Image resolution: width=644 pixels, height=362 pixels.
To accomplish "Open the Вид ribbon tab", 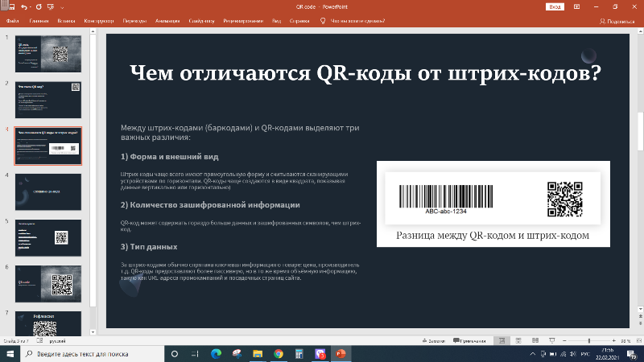I will click(x=276, y=21).
